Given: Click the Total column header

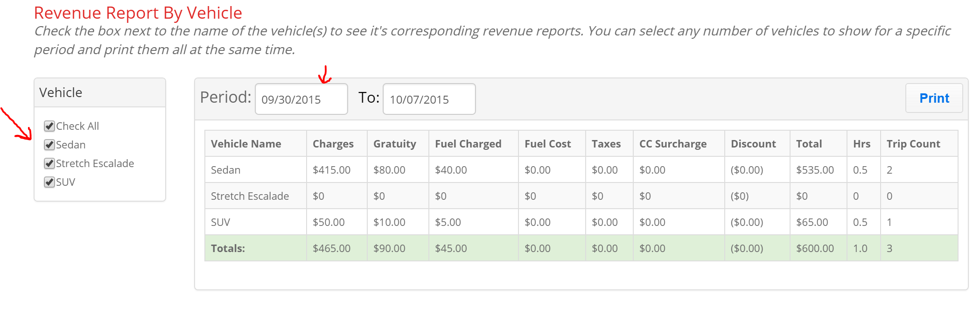Looking at the screenshot, I should click(809, 144).
